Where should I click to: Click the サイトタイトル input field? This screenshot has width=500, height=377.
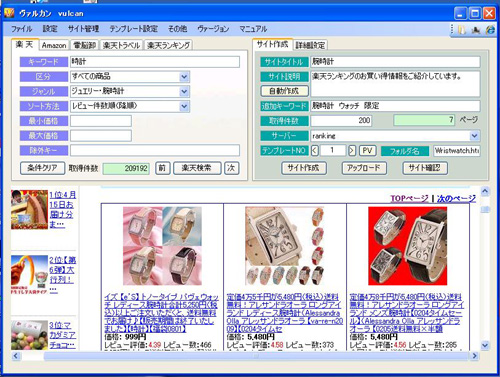click(395, 62)
